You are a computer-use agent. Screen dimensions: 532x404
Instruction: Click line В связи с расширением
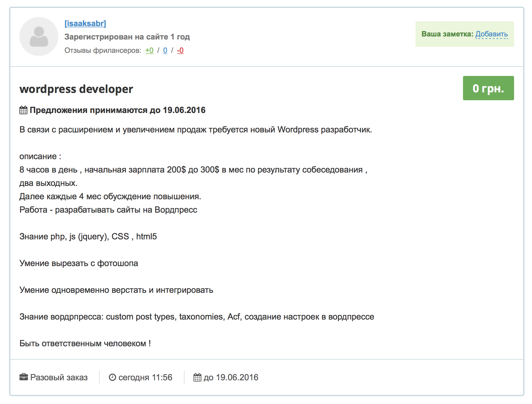click(196, 129)
